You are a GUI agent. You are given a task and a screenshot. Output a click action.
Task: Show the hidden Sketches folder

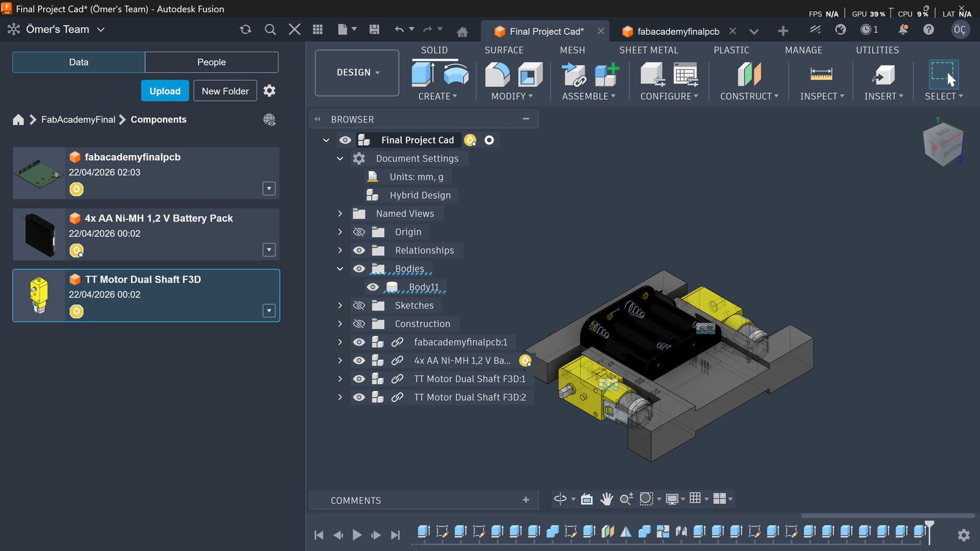point(359,305)
